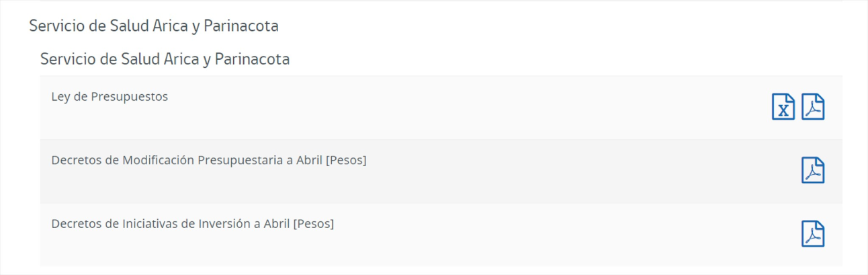Viewport: 868px width, 275px height.
Task: Select the top-level Servicio de Salud Arica heading
Action: (154, 26)
